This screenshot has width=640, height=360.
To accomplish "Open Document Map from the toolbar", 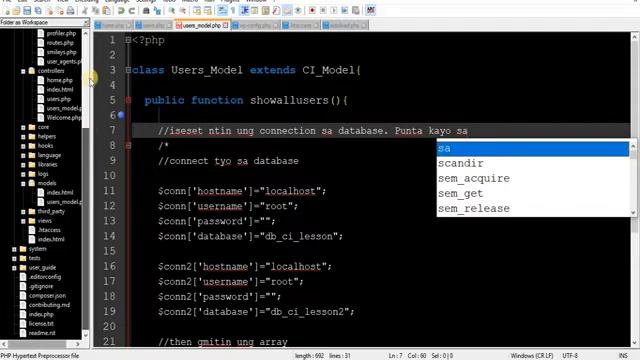I will coord(265,11).
